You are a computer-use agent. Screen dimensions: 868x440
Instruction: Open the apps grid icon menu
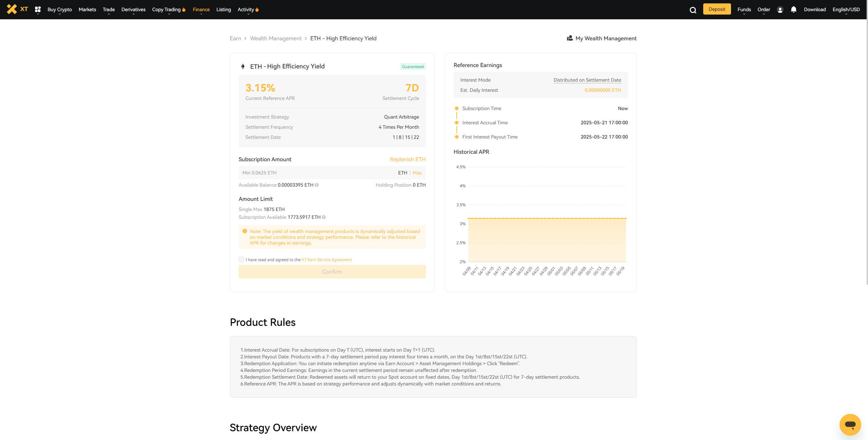click(38, 9)
